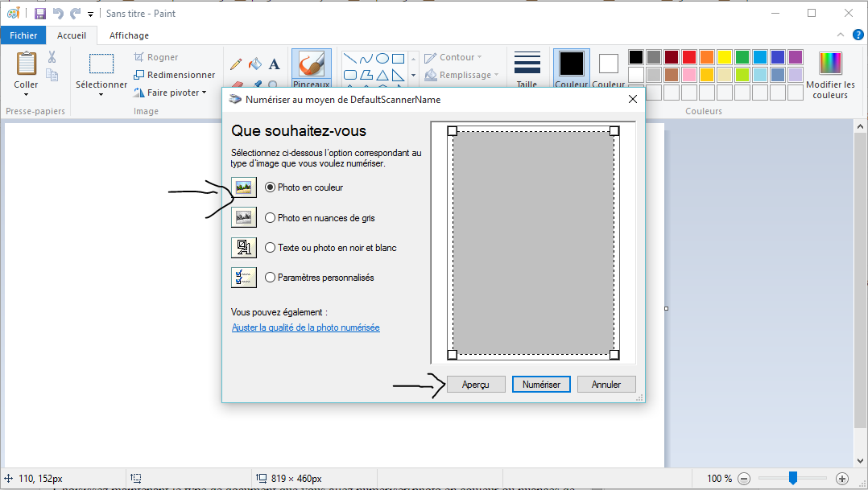This screenshot has width=868, height=490.
Task: Select the line shape
Action: pos(349,59)
